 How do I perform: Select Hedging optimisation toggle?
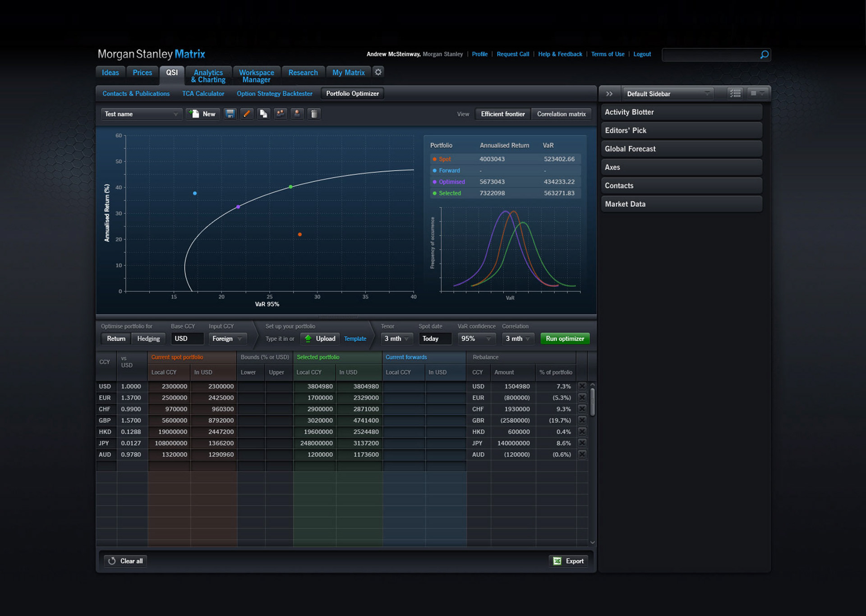(x=148, y=339)
